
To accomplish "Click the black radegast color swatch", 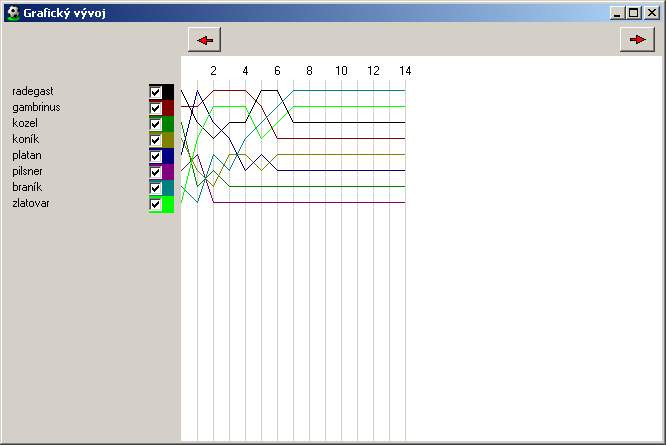I will click(x=168, y=92).
